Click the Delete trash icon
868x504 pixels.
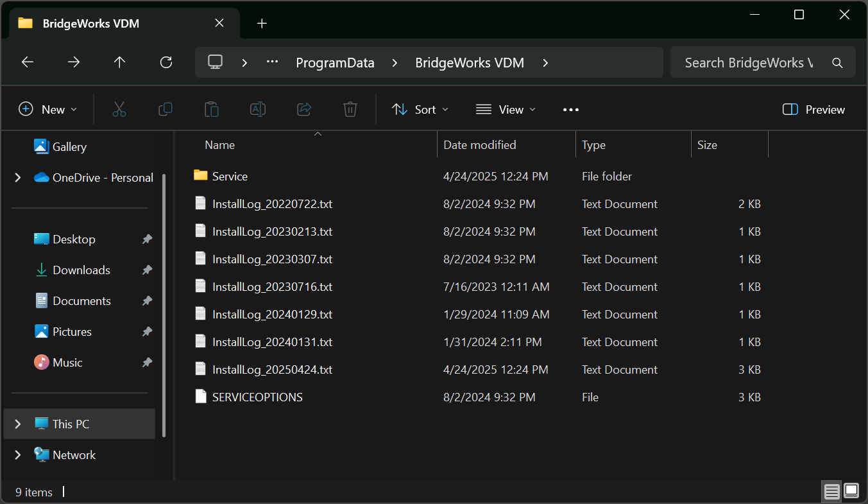pos(350,109)
